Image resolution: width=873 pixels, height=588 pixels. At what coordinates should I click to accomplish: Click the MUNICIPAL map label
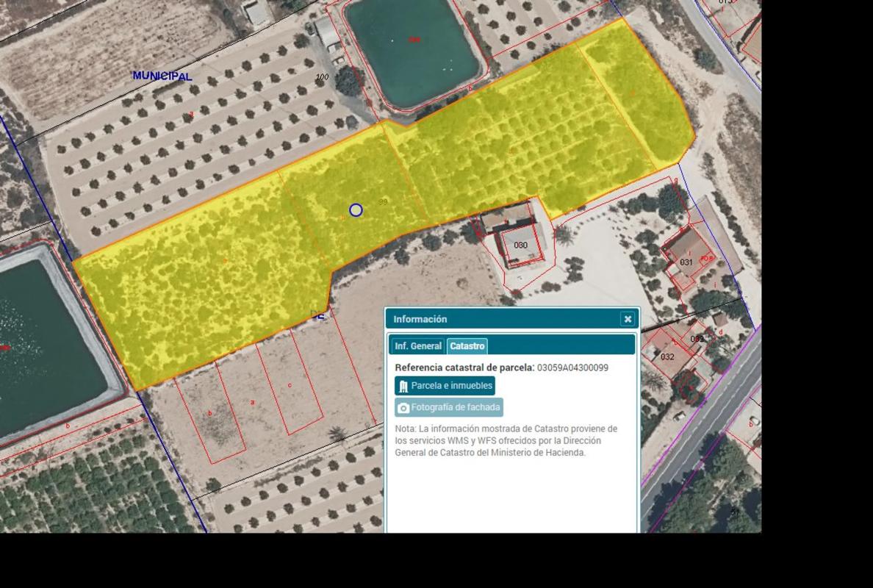click(x=162, y=76)
